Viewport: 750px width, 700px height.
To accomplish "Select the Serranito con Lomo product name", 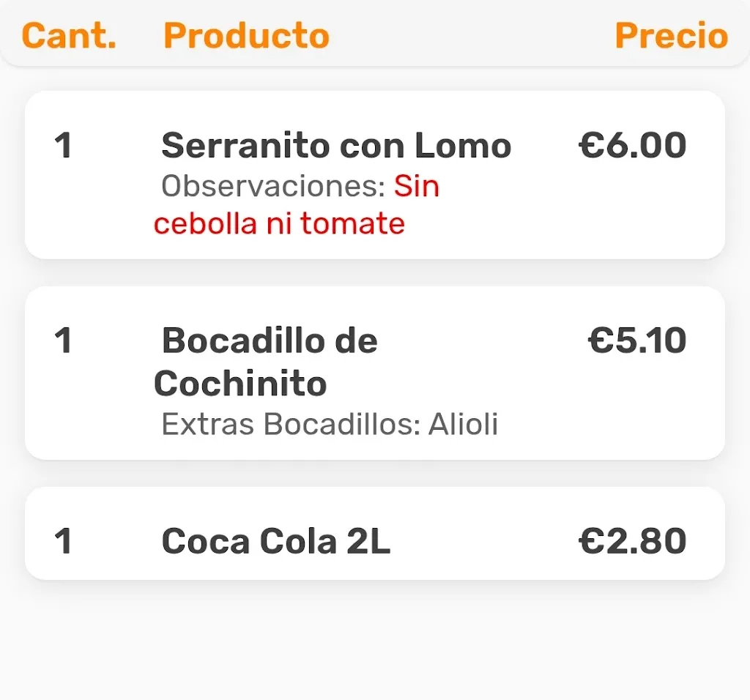I will pos(335,146).
